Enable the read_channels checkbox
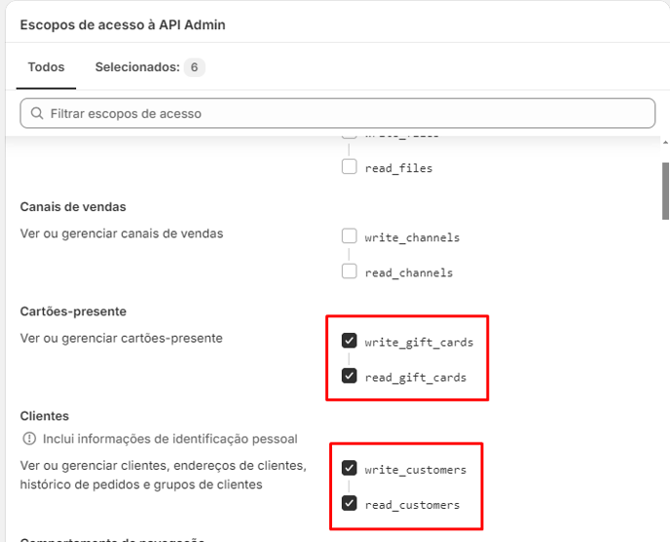The height and width of the screenshot is (542, 670). [x=349, y=272]
